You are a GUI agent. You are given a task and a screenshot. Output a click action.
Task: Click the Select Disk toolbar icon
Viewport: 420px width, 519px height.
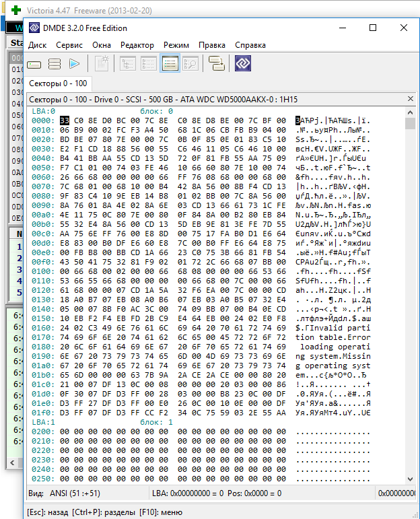pyautogui.click(x=35, y=64)
